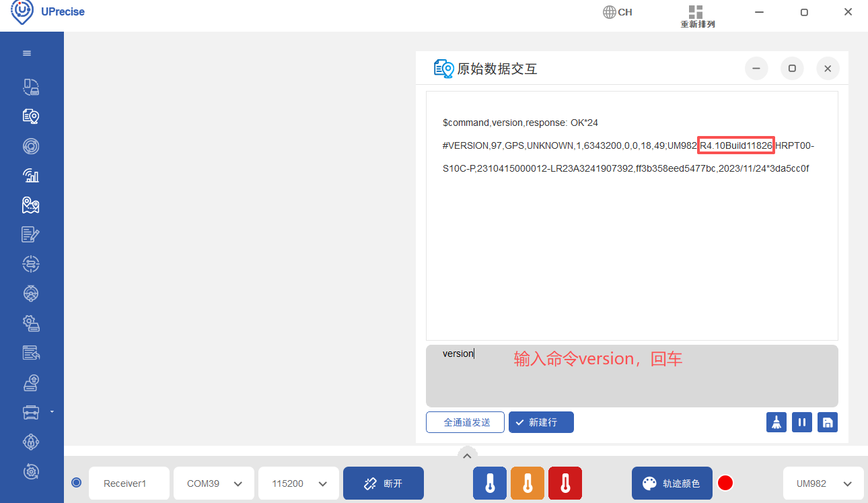Click the disconnect (断开) button
Image resolution: width=868 pixels, height=503 pixels.
coord(384,483)
